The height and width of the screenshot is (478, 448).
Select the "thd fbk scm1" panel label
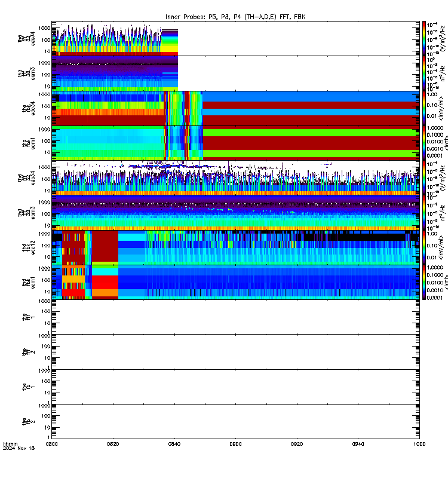pos(29,282)
